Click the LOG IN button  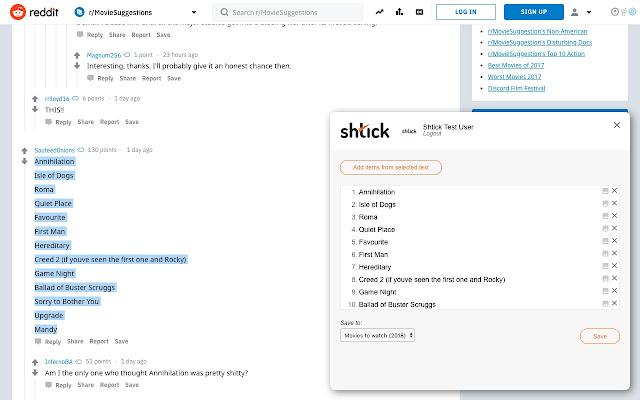pos(466,12)
